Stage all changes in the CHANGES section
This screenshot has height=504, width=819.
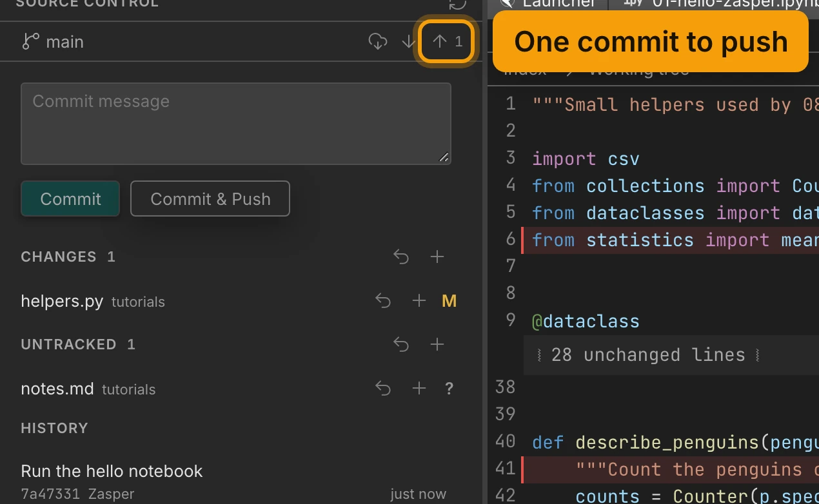click(x=437, y=257)
